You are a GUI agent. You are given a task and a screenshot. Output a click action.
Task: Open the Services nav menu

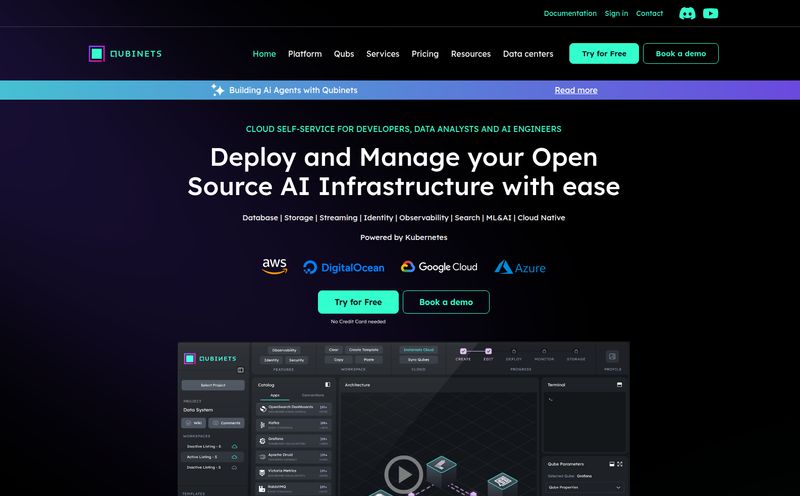pos(383,54)
